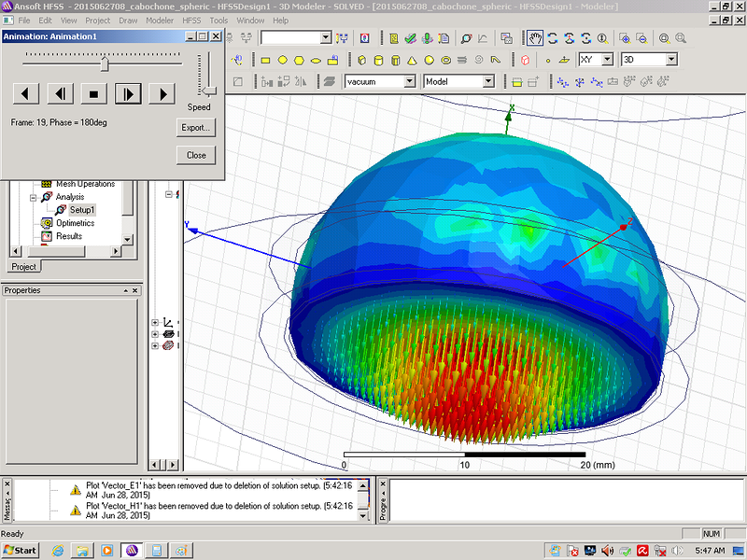Image resolution: width=747 pixels, height=560 pixels.
Task: Open the Modeler menu
Action: pos(160,20)
